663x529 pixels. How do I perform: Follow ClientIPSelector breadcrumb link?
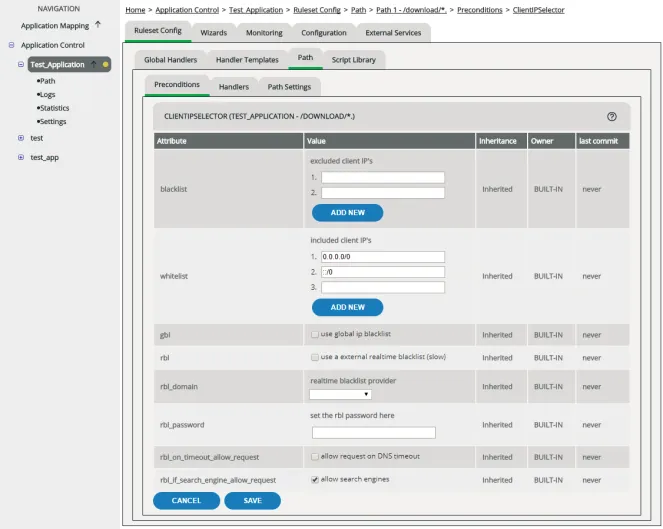click(x=539, y=10)
